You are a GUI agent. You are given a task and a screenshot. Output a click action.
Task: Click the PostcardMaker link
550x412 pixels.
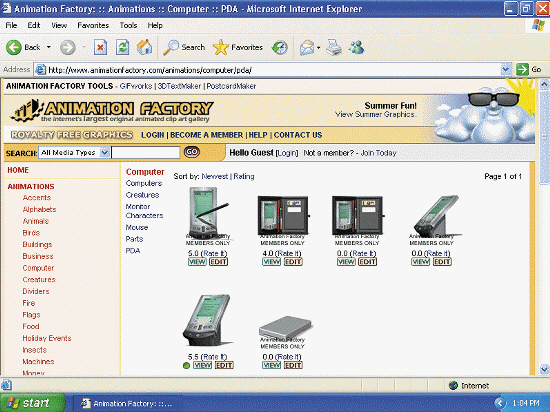tap(231, 86)
